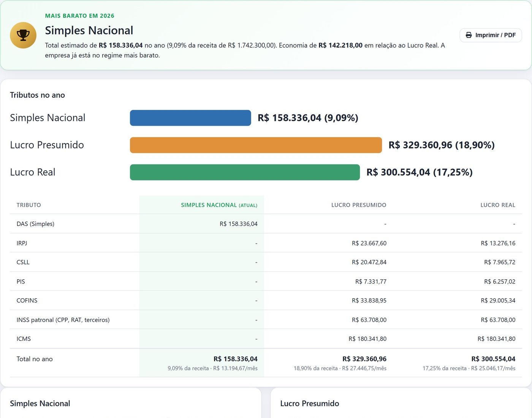Click the 'Lucro Presumido' card heading below the table

click(x=310, y=404)
